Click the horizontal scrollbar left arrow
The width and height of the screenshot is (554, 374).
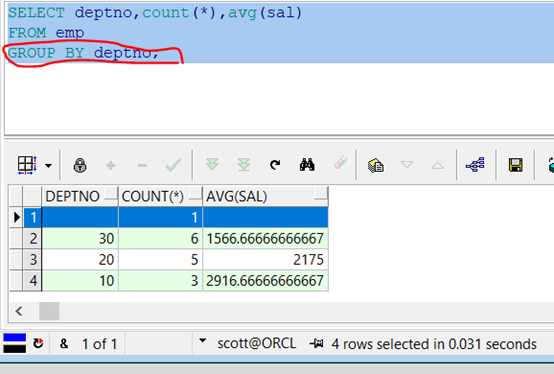(x=19, y=311)
